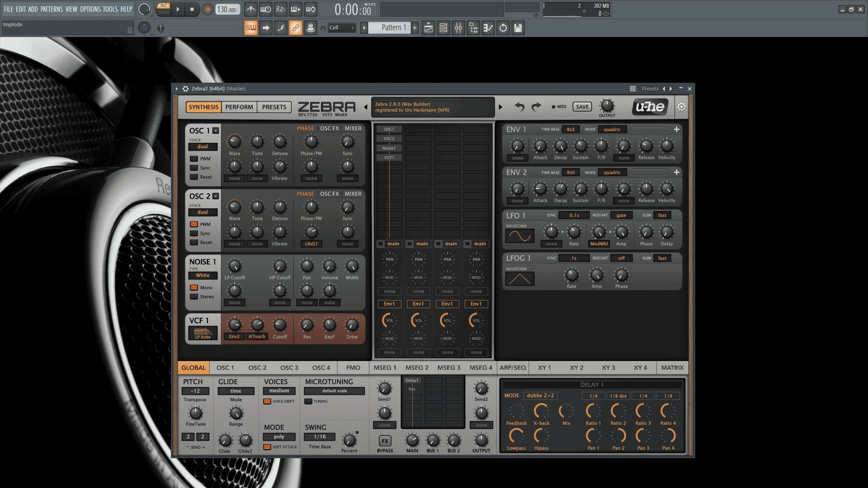Toggle the countdown before recording icon
868x488 pixels.
pos(281,9)
